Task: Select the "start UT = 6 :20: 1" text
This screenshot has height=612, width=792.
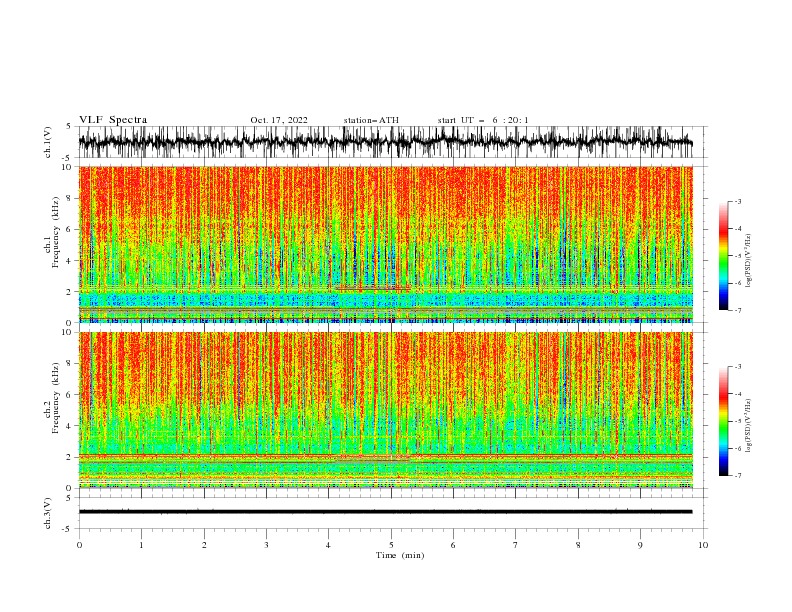Action: (x=483, y=120)
